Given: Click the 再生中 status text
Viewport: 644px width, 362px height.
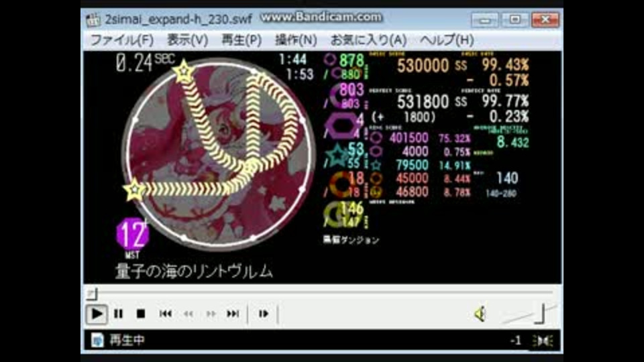Looking at the screenshot, I should tap(127, 341).
